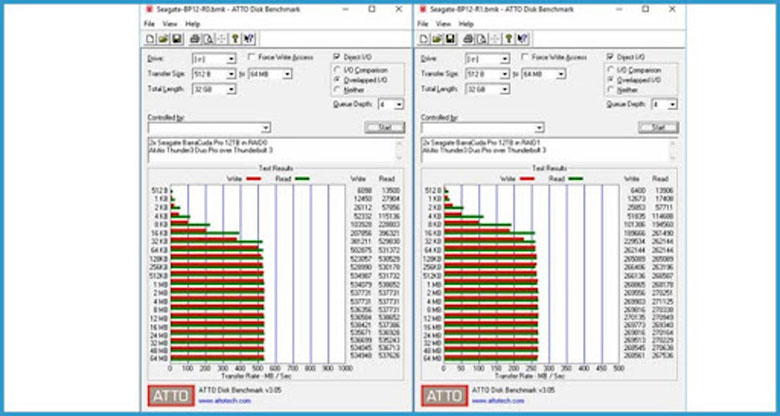780x416 pixels.
Task: Click the Start button in R0 window
Action: [x=385, y=127]
